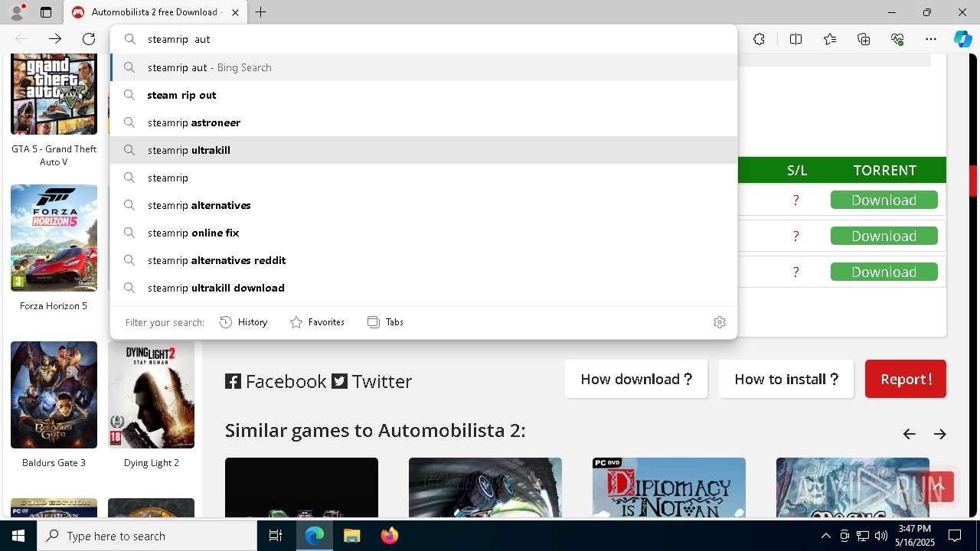Click taskbar 'Type here to search' box
This screenshot has height=551, width=980.
(147, 536)
